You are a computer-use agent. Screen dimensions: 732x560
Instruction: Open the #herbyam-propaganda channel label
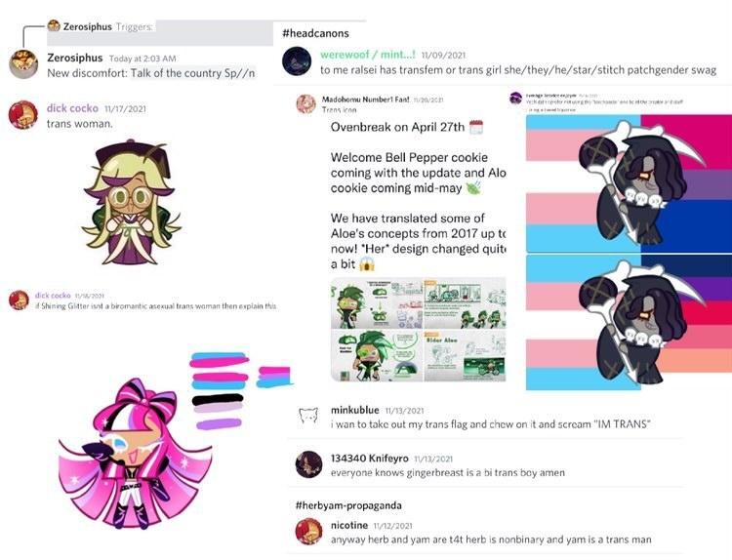pyautogui.click(x=348, y=505)
